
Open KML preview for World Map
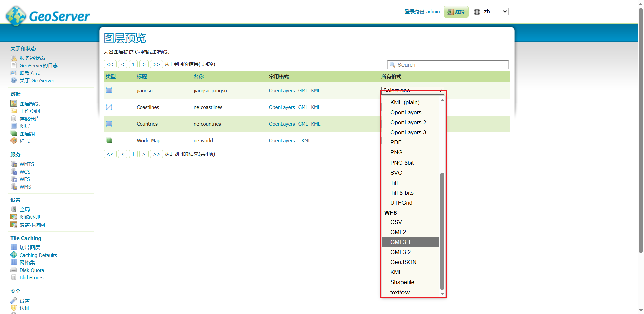[306, 141]
